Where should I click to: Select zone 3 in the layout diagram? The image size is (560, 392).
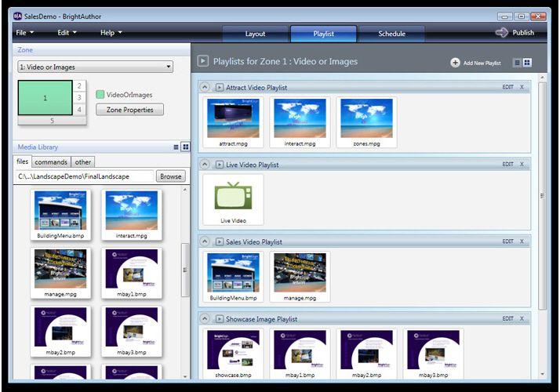click(79, 98)
